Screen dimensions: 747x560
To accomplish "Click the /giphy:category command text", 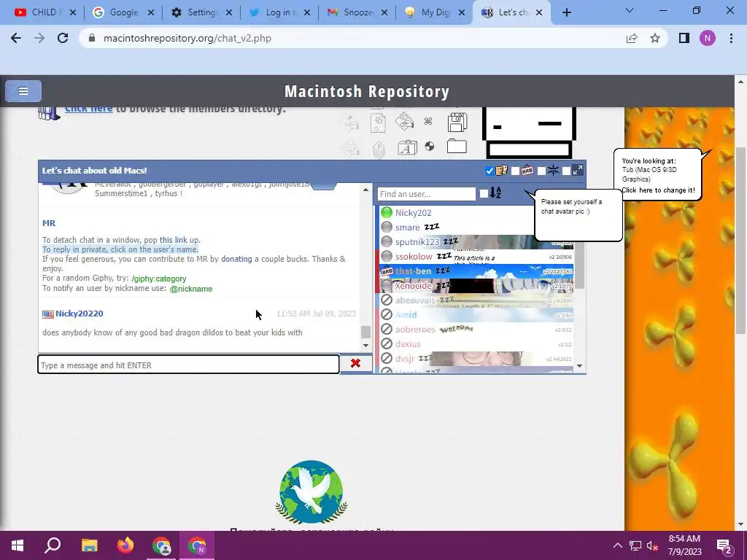I will [x=159, y=279].
